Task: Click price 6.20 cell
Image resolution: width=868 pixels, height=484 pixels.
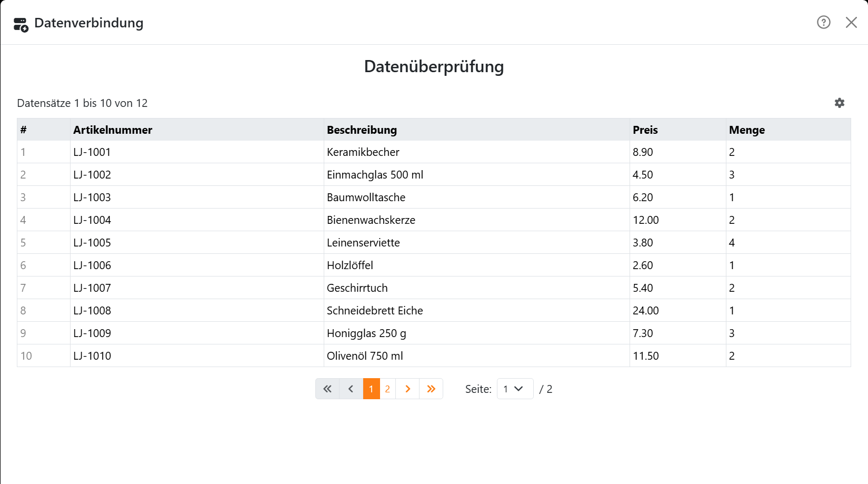Action: (x=678, y=197)
